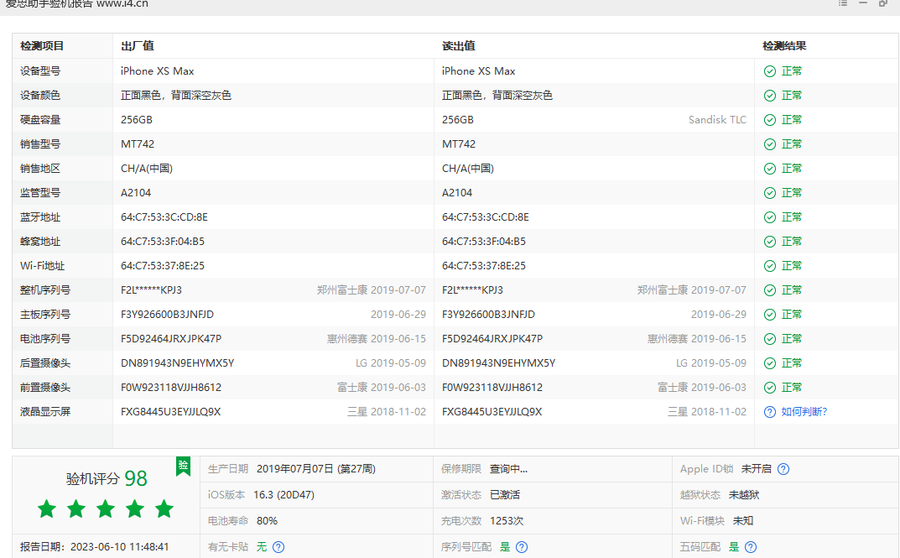Screen dimensions: 900x558
Task: Click the 验机评分 98 score
Action: point(107,478)
